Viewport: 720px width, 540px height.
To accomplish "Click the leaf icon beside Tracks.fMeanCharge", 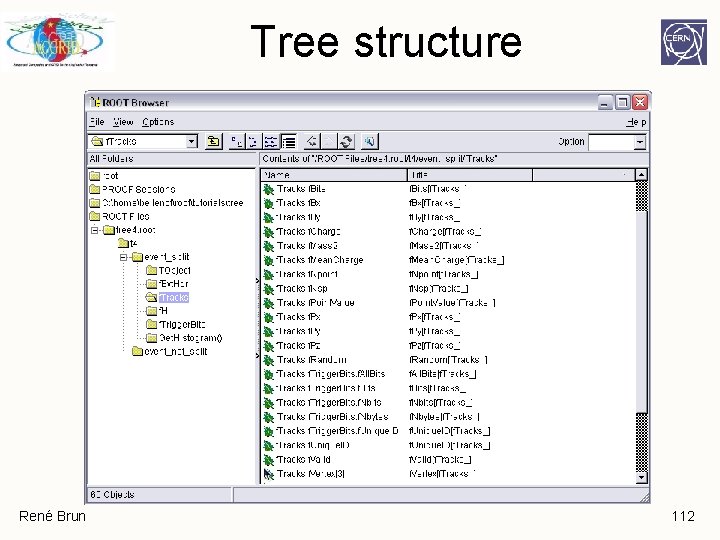I will pos(268,260).
